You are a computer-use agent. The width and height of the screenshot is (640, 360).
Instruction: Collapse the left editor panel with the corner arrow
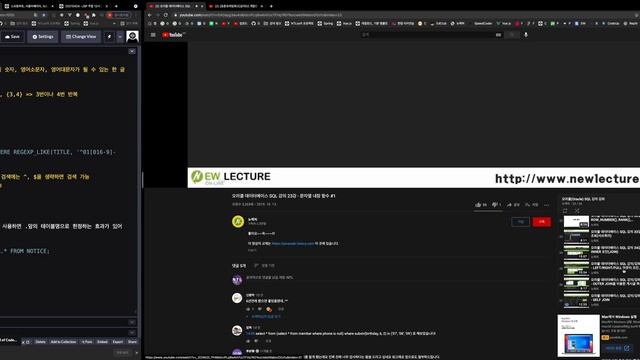click(132, 51)
